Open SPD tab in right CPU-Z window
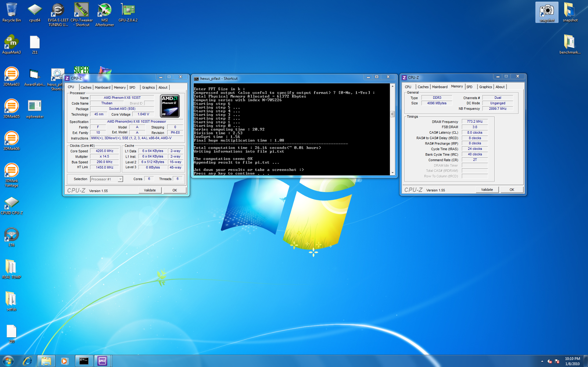Viewport: 588px width, 367px height. (469, 87)
